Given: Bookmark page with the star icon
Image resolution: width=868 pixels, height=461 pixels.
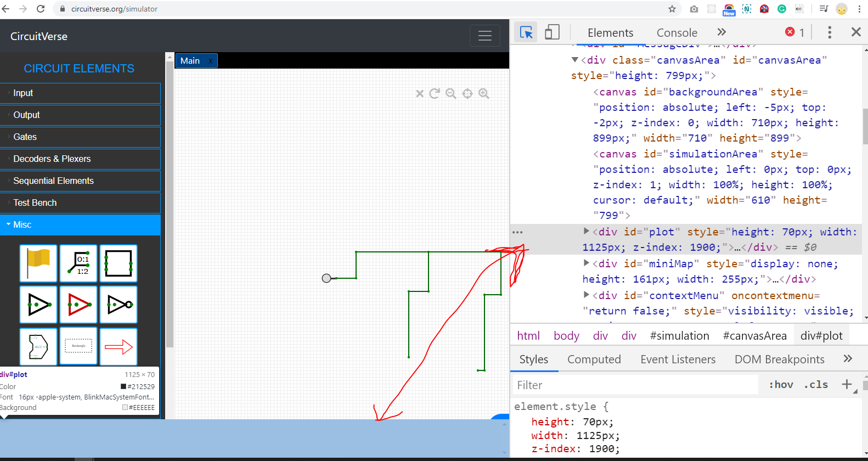Looking at the screenshot, I should point(672,9).
